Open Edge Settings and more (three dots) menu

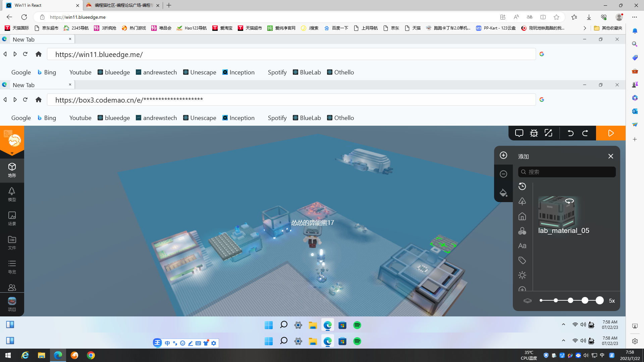pyautogui.click(x=635, y=17)
